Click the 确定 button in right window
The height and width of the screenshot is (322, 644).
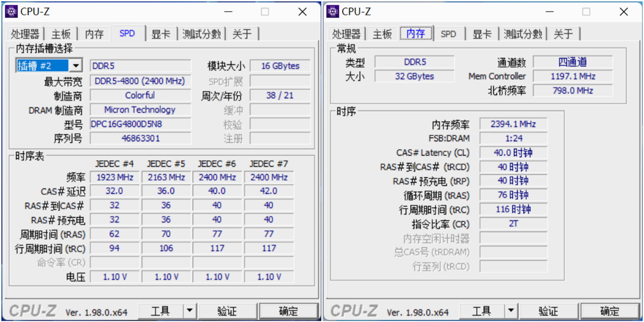pos(609,311)
